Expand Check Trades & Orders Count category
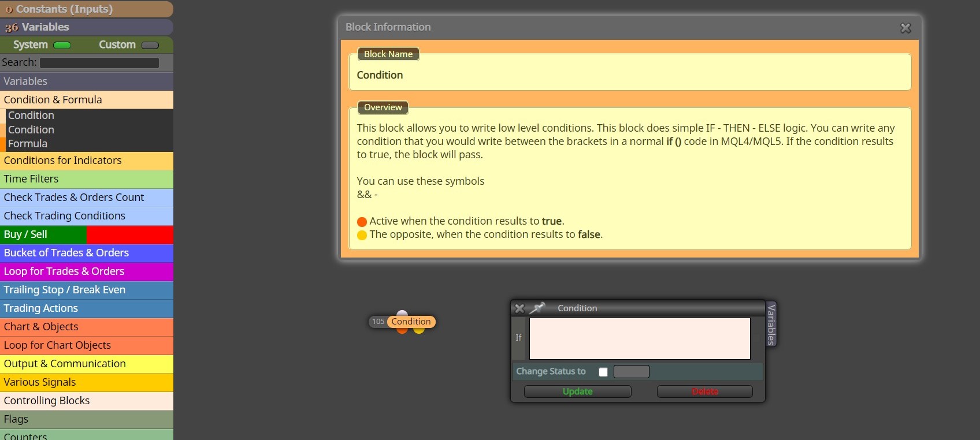This screenshot has height=440, width=980. coord(87,197)
